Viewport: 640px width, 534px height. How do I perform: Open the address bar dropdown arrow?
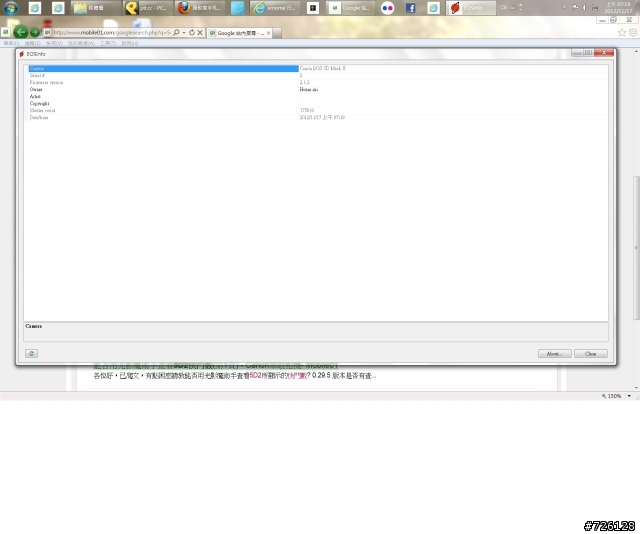point(184,33)
